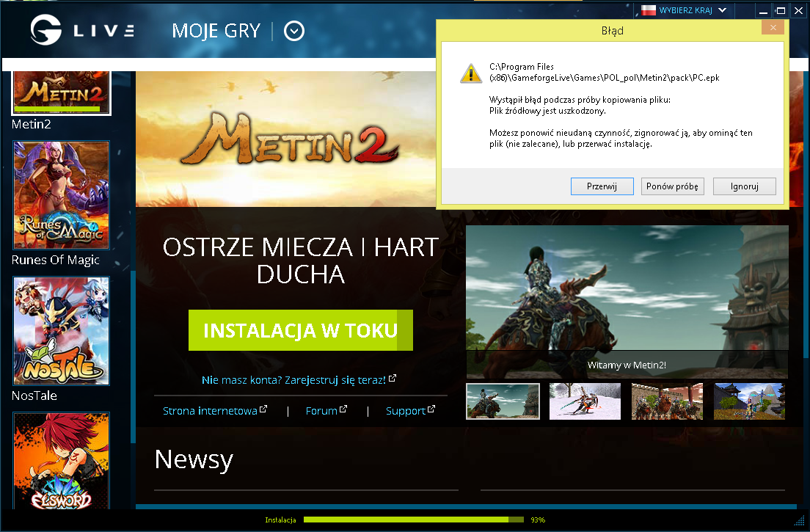This screenshot has height=532, width=810.
Task: Click Ponów próbę to retry copying
Action: point(672,186)
